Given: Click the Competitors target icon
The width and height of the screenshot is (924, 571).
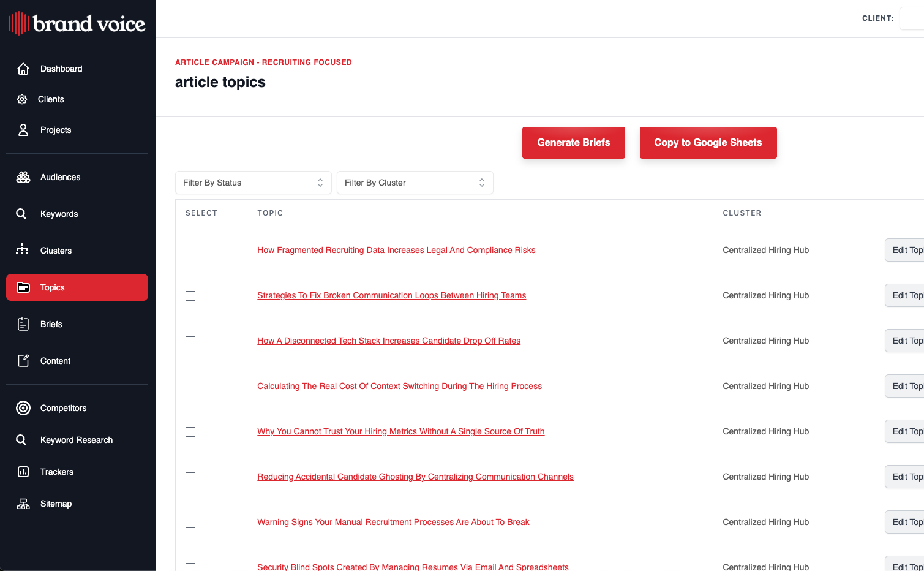Looking at the screenshot, I should [x=23, y=408].
